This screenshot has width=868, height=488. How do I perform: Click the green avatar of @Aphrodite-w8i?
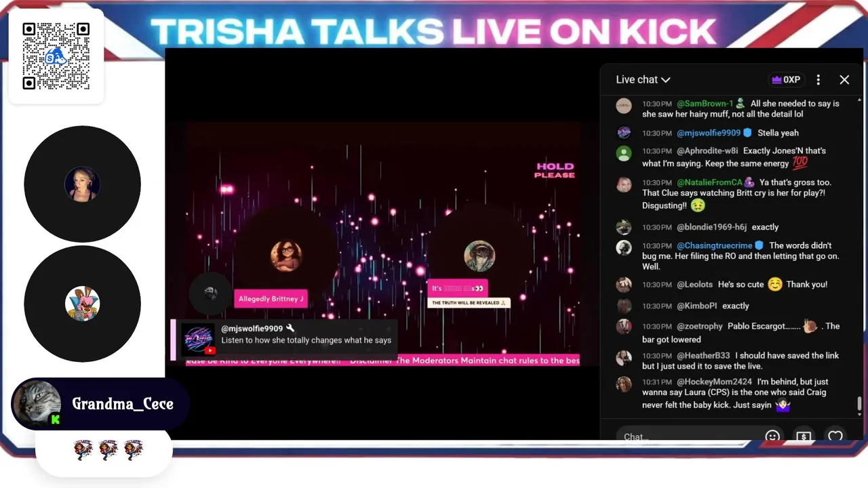pos(624,153)
